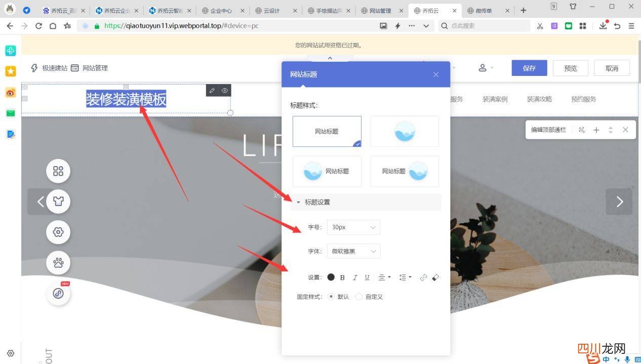The width and height of the screenshot is (641, 364).
Task: Click the 预览 button
Action: tap(571, 68)
